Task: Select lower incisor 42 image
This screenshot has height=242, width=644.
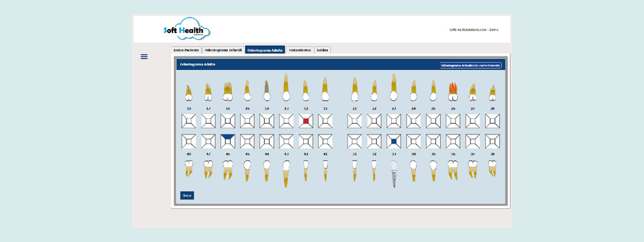Action: pos(306,170)
